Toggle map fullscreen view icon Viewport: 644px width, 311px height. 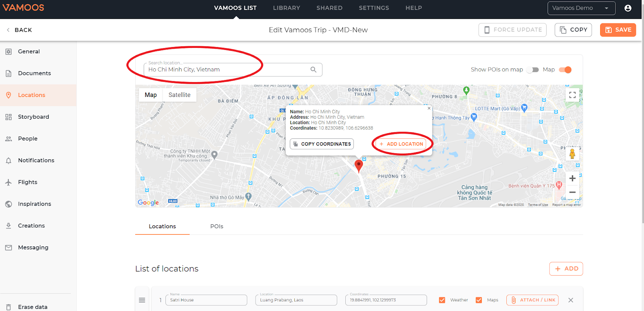572,95
